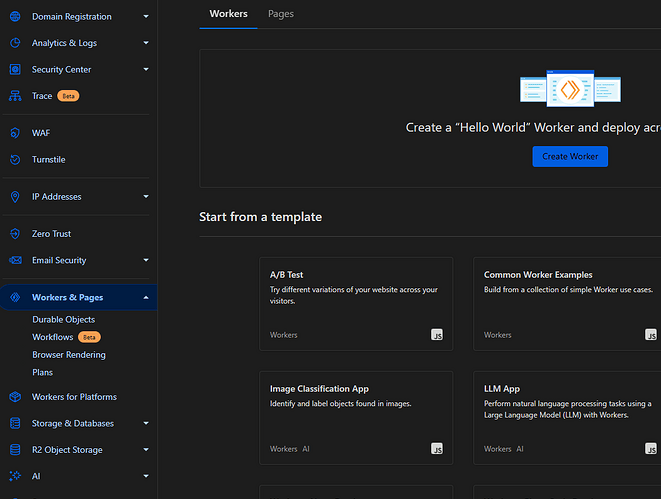Open the Zero Trust sidebar link
Image resolution: width=661 pixels, height=499 pixels.
click(x=51, y=234)
